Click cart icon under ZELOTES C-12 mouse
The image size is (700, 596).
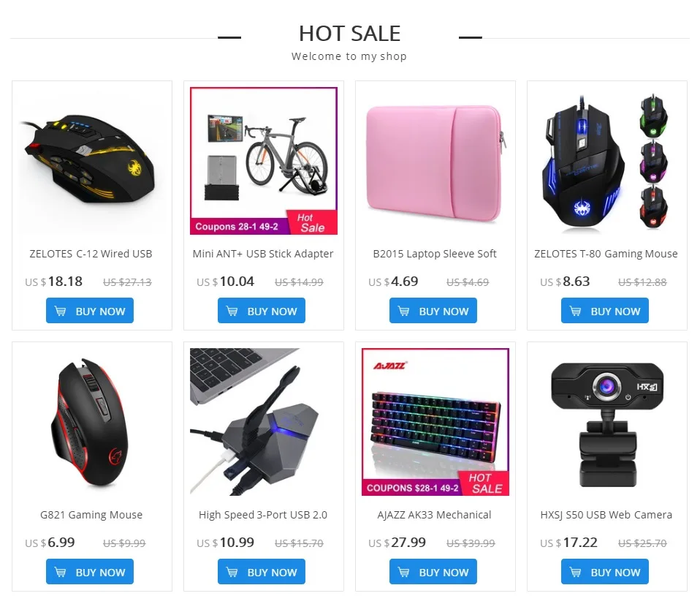coord(60,311)
